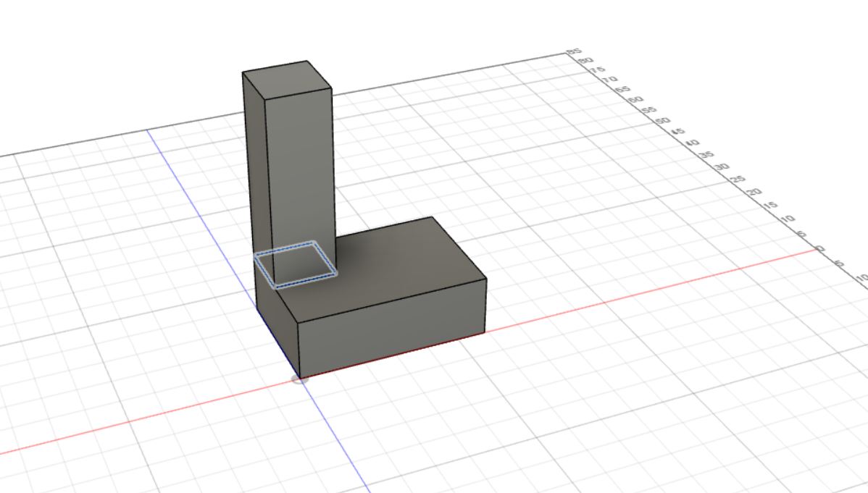The width and height of the screenshot is (868, 493).
Task: Click the origin point marker at the model corner
Action: tap(299, 379)
